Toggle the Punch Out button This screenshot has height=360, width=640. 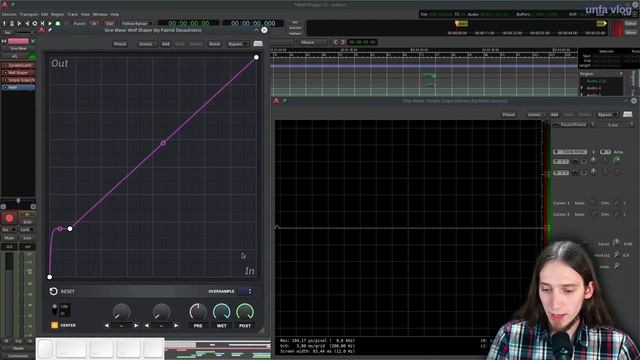click(x=109, y=24)
